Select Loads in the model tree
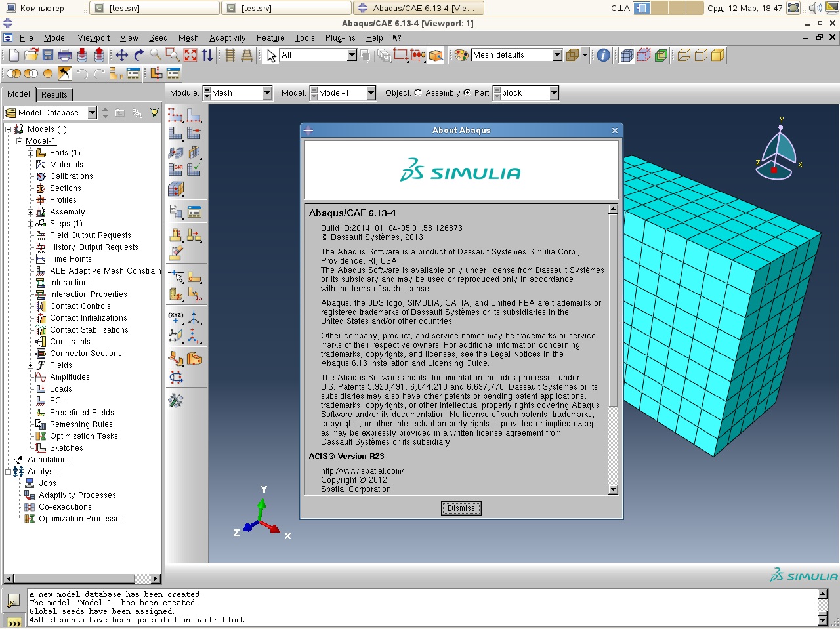Viewport: 840px width, 629px height. 61,389
